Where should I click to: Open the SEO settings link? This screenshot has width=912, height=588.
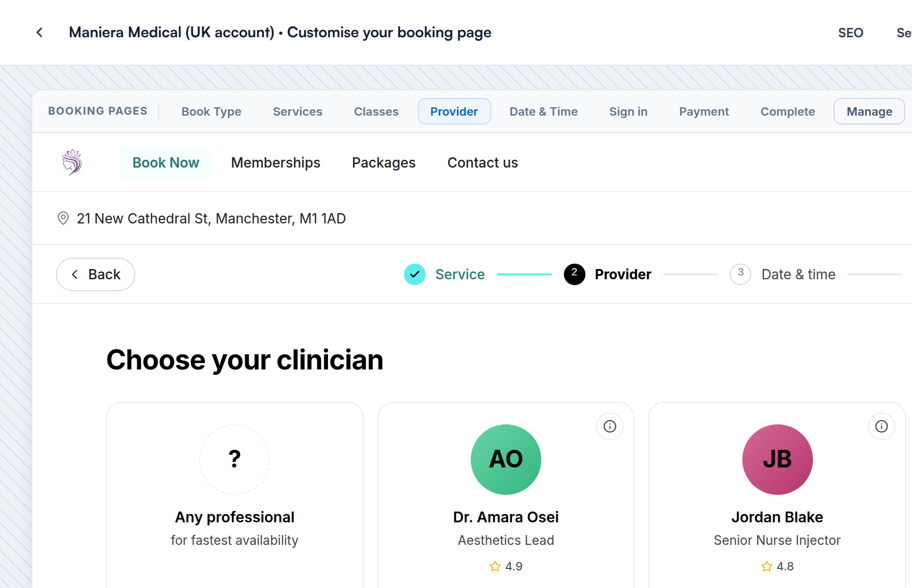[851, 33]
